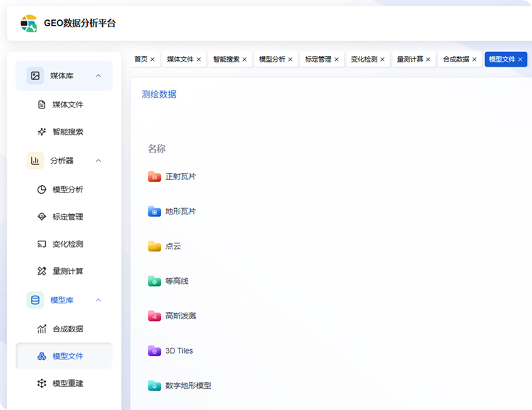The width and height of the screenshot is (532, 410).
Task: Open the 3D Tiles folder name
Action: coord(179,350)
